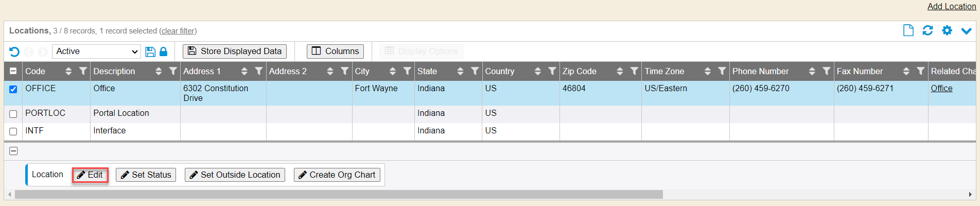Click the clear filter link
980x206 pixels.
pyautogui.click(x=178, y=31)
